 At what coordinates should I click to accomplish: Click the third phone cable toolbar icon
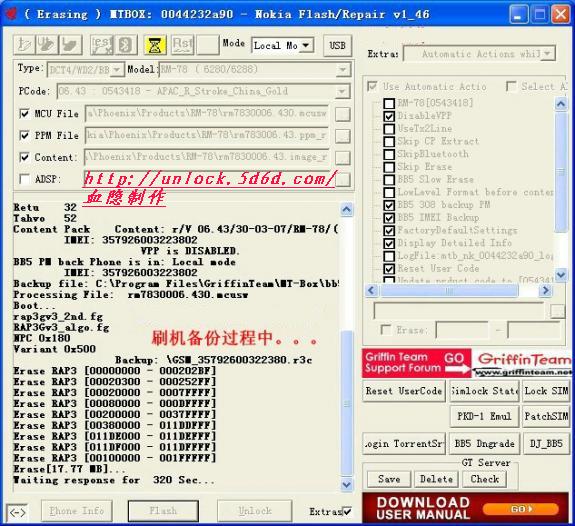[x=70, y=45]
